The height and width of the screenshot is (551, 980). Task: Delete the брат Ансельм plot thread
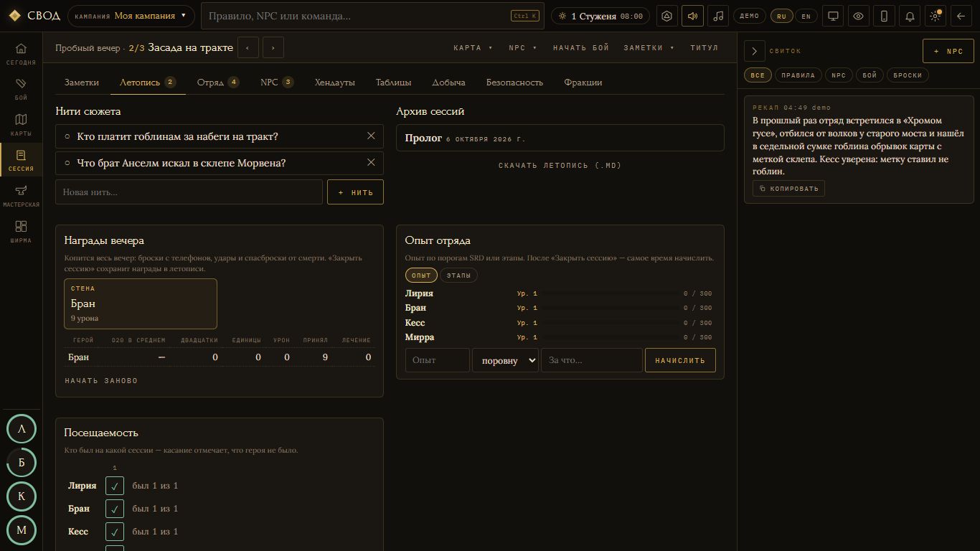click(x=371, y=163)
